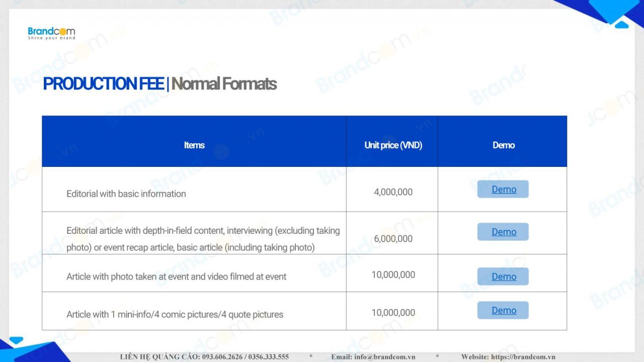This screenshot has height=362, width=644.
Task: Select the Unit price (VND) column header
Action: [393, 145]
